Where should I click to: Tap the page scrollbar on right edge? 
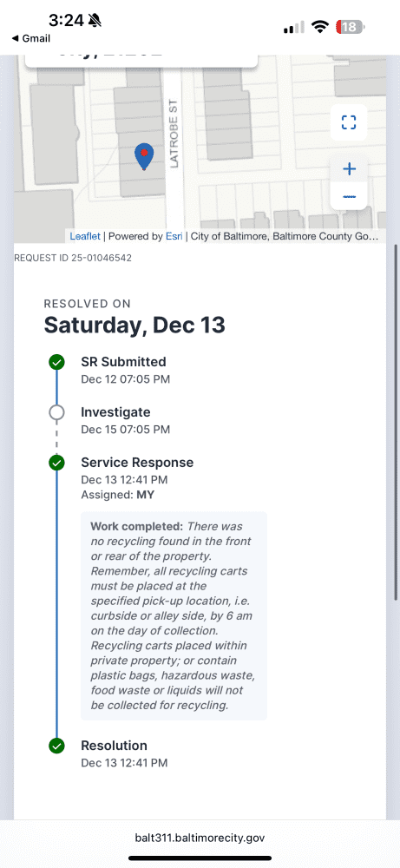(395, 421)
